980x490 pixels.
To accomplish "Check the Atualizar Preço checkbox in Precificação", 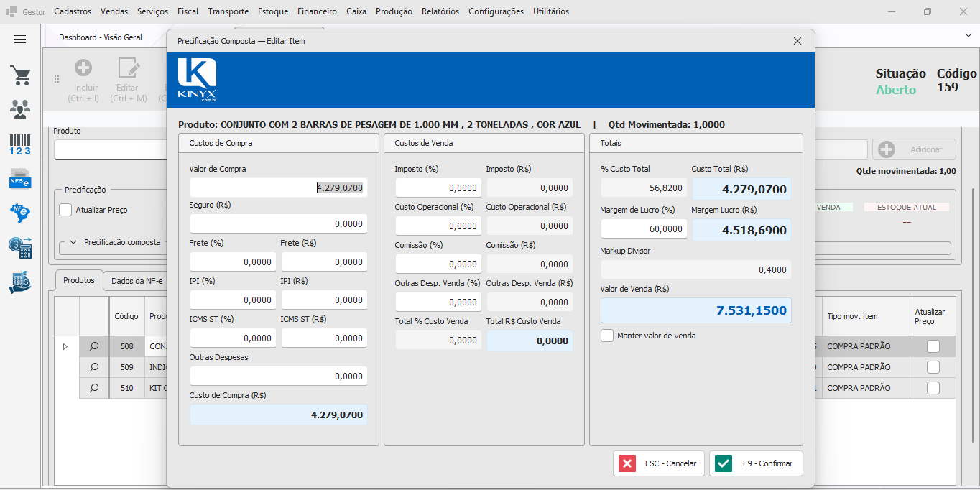I will click(65, 210).
